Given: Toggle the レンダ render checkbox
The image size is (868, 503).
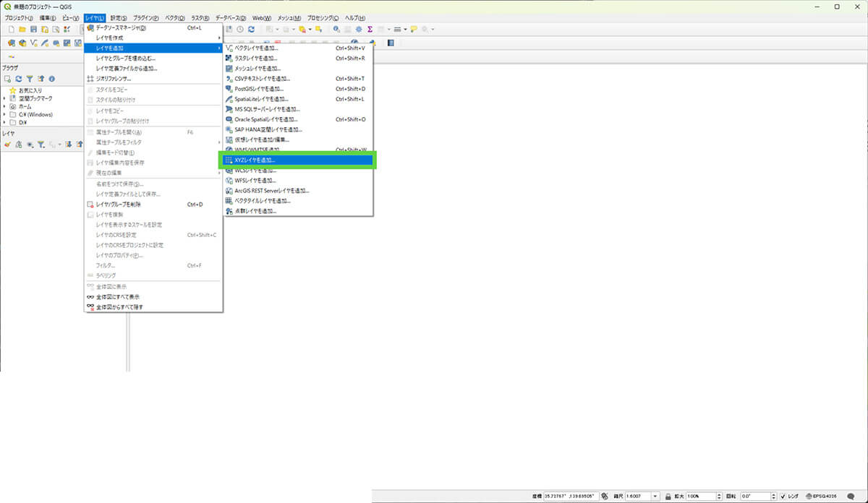Looking at the screenshot, I should [x=783, y=496].
